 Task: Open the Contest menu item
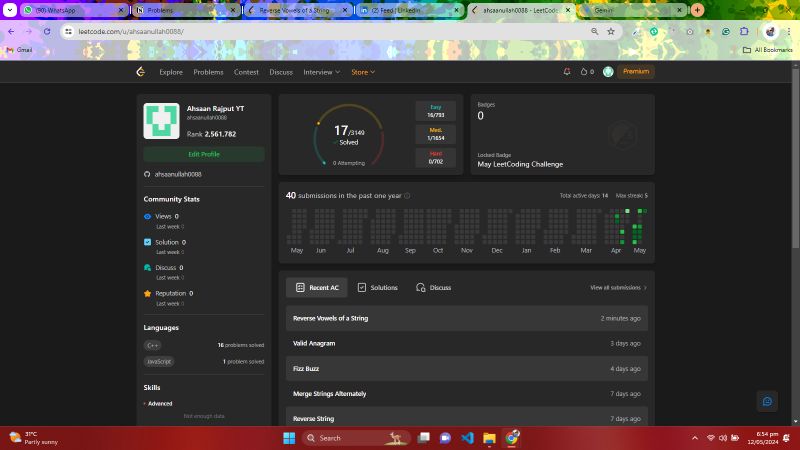point(246,72)
